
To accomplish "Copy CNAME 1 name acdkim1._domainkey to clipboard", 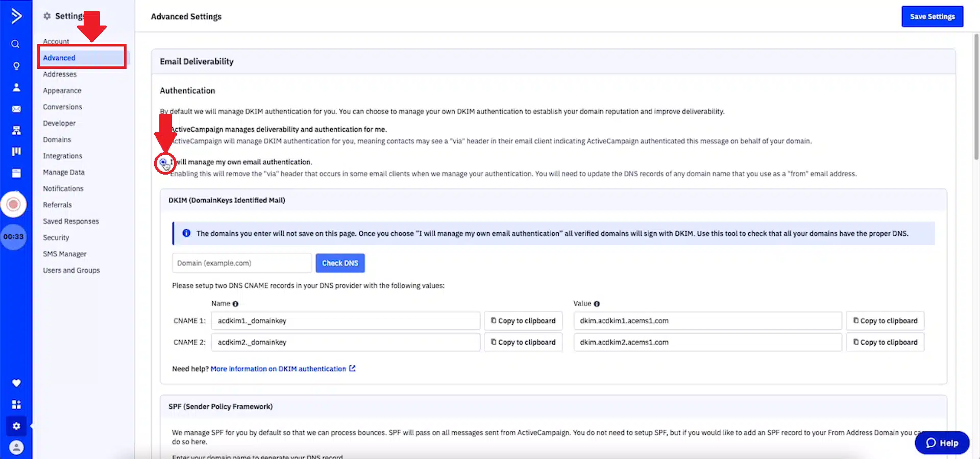I will (x=523, y=321).
